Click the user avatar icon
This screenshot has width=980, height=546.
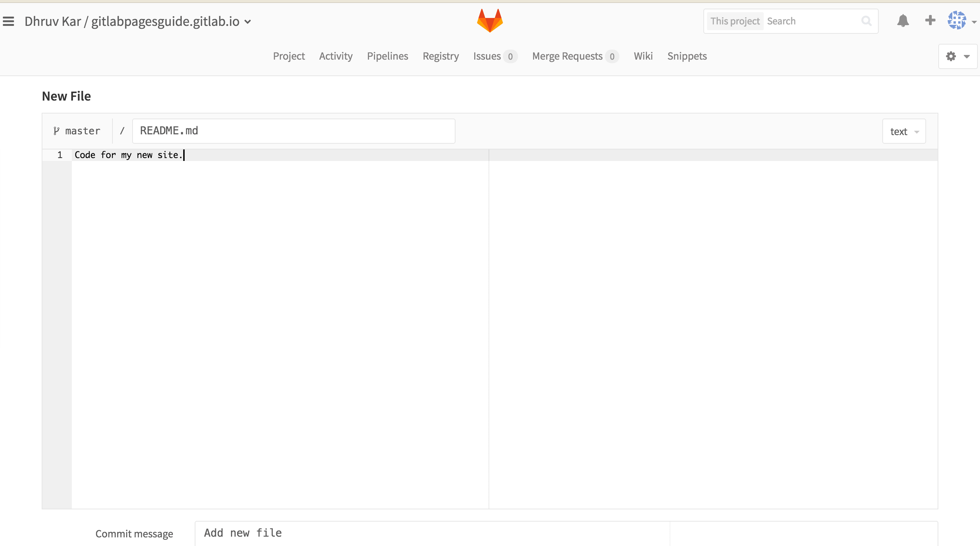957,21
